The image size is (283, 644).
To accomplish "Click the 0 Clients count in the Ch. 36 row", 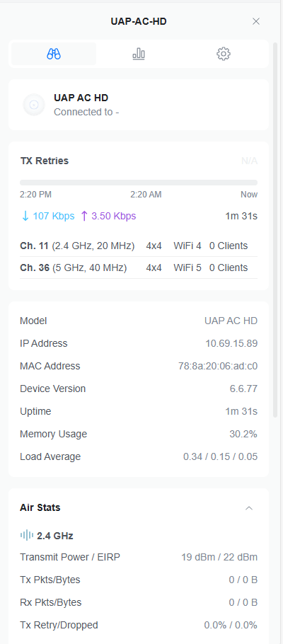I will [x=229, y=268].
